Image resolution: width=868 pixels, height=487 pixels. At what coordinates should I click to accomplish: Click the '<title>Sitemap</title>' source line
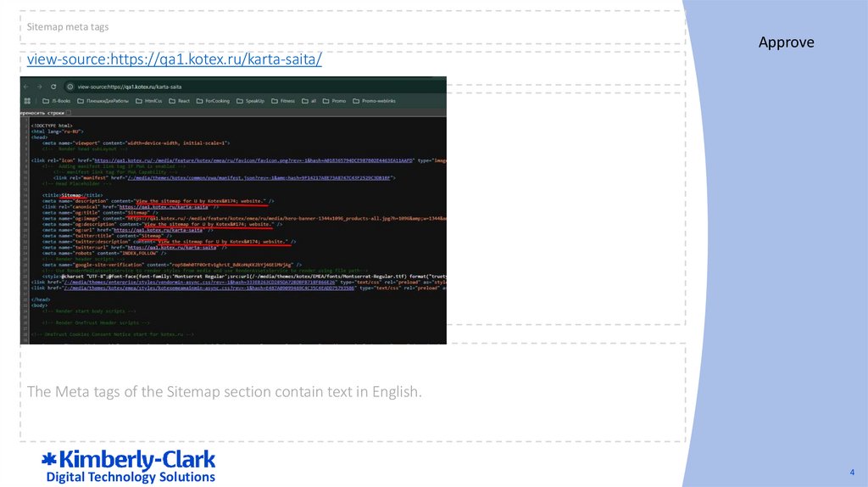coord(73,195)
